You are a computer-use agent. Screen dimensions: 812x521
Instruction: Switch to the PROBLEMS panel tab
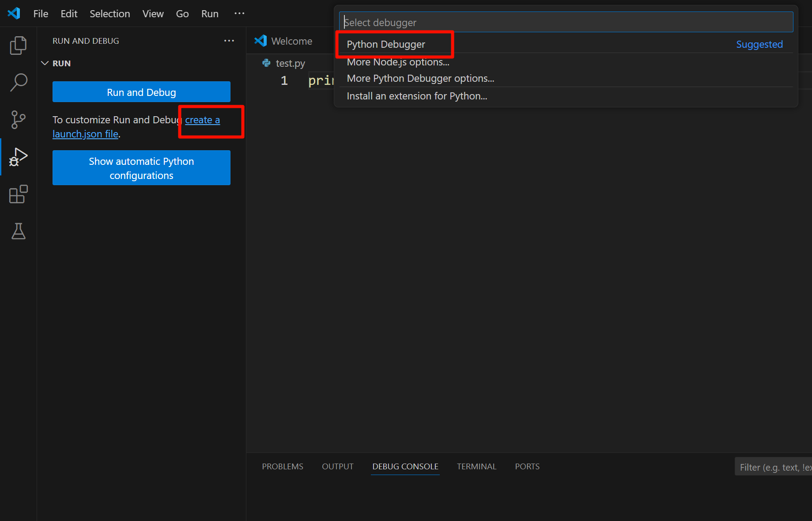coord(283,467)
